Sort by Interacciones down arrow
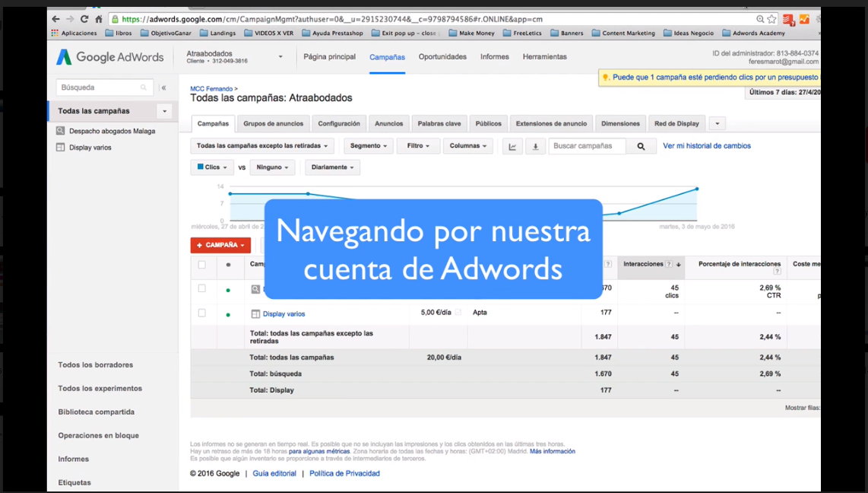The width and height of the screenshot is (868, 493). tap(678, 265)
